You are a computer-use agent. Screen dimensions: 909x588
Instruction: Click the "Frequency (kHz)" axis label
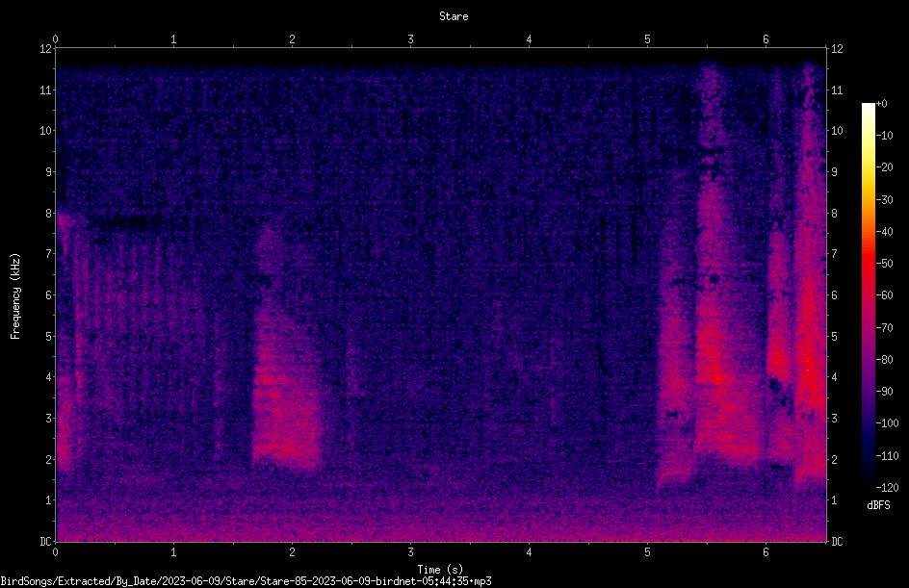click(15, 295)
